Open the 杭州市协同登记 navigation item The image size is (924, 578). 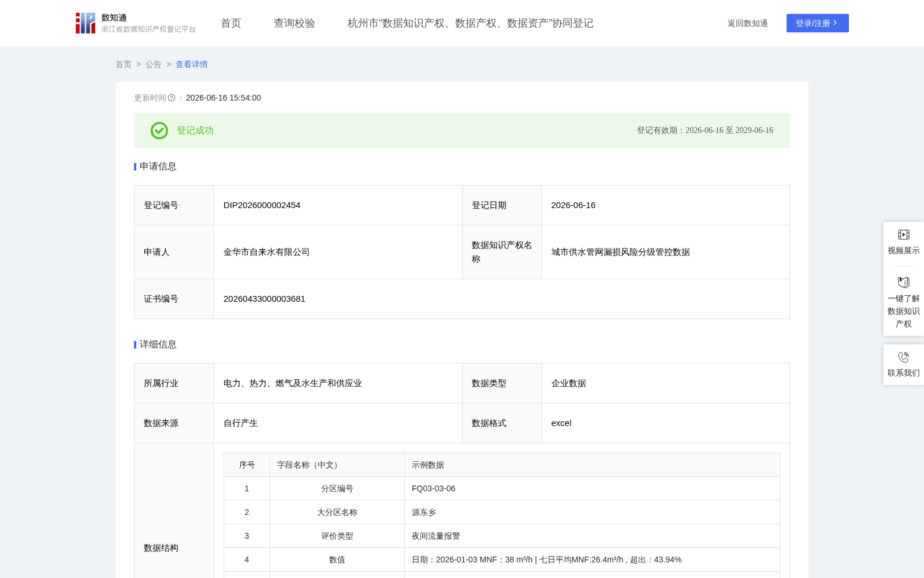pos(471,23)
